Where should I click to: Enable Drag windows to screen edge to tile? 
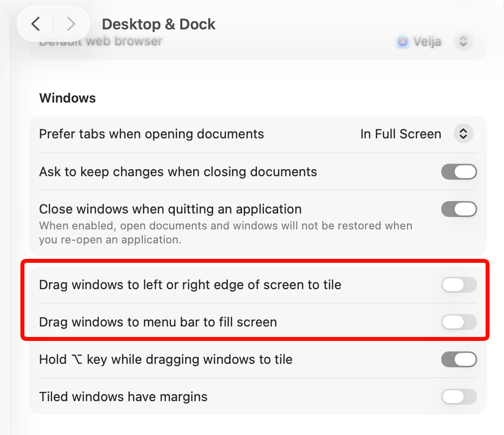tap(459, 285)
